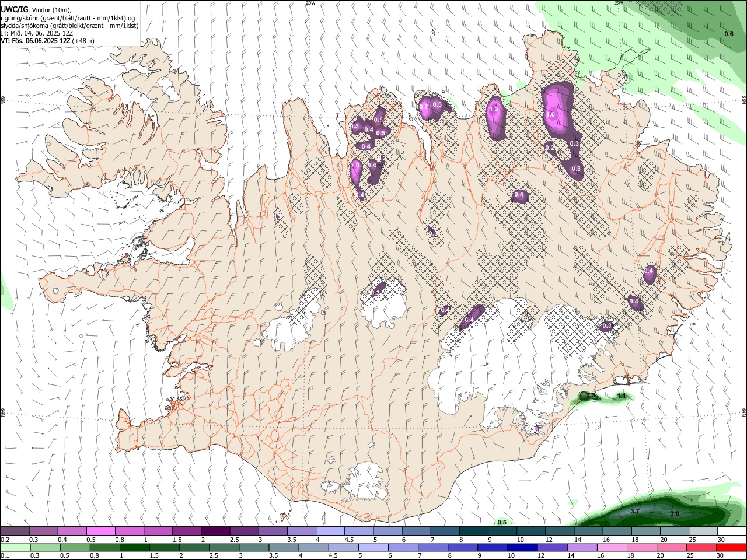Pick top legend swatch between 9 and 10
This screenshot has height=560, width=747.
tap(501, 531)
